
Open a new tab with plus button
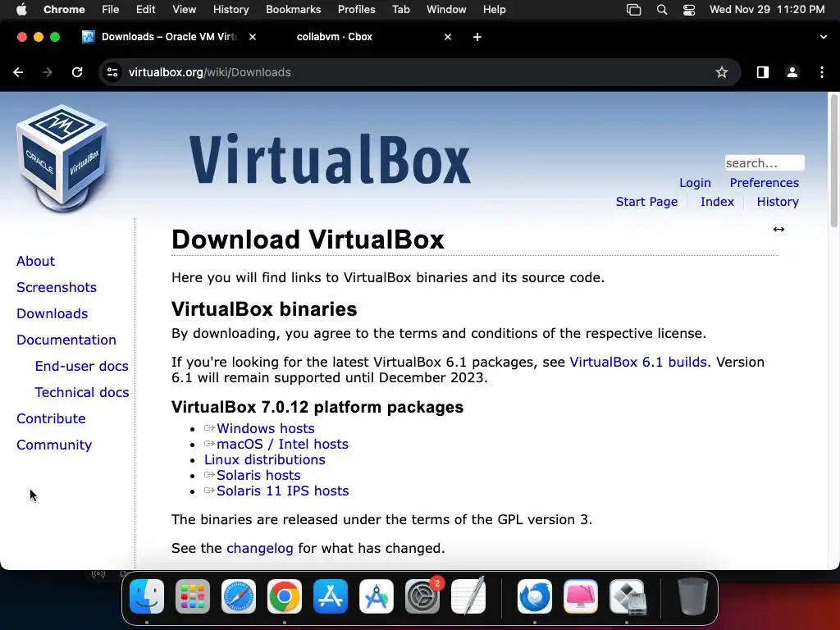click(477, 37)
